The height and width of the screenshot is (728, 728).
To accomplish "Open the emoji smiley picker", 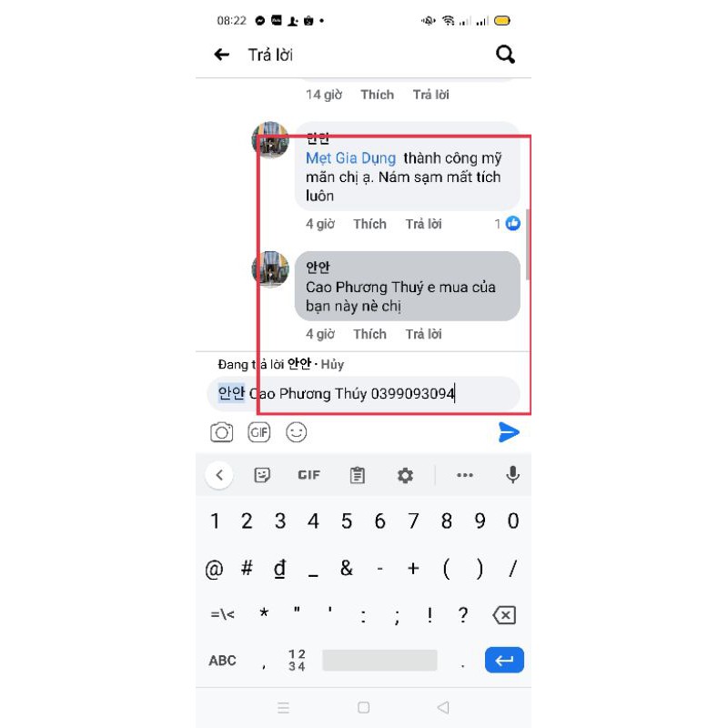I will click(297, 432).
